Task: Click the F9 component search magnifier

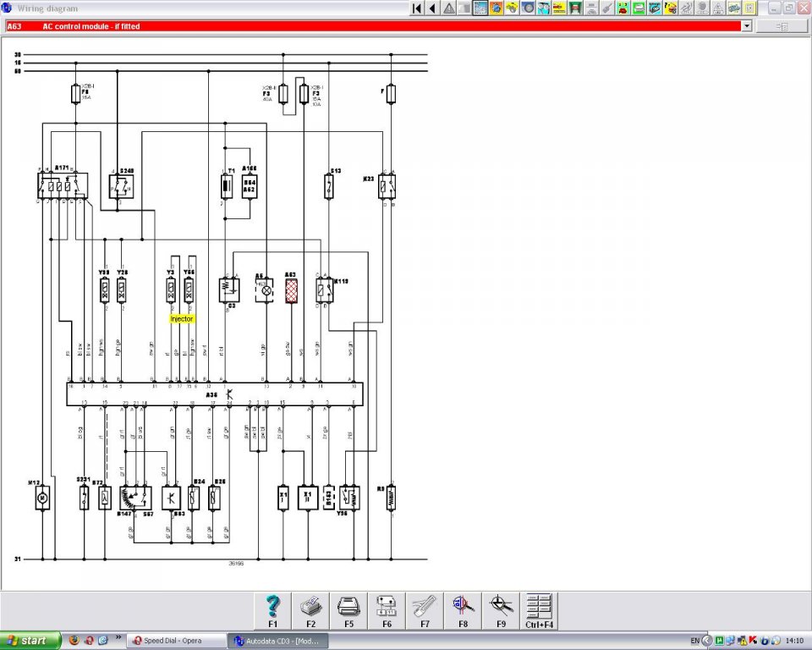Action: (x=501, y=610)
